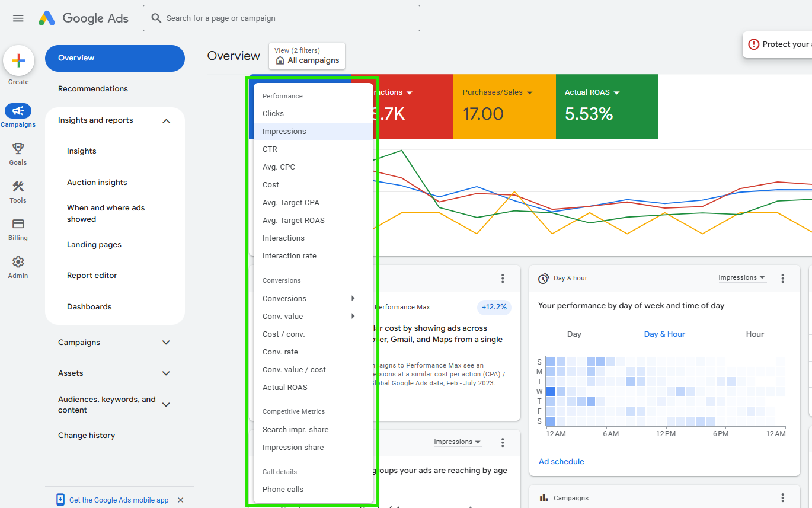Open options on the age demographics card
The height and width of the screenshot is (508, 812).
pos(503,442)
